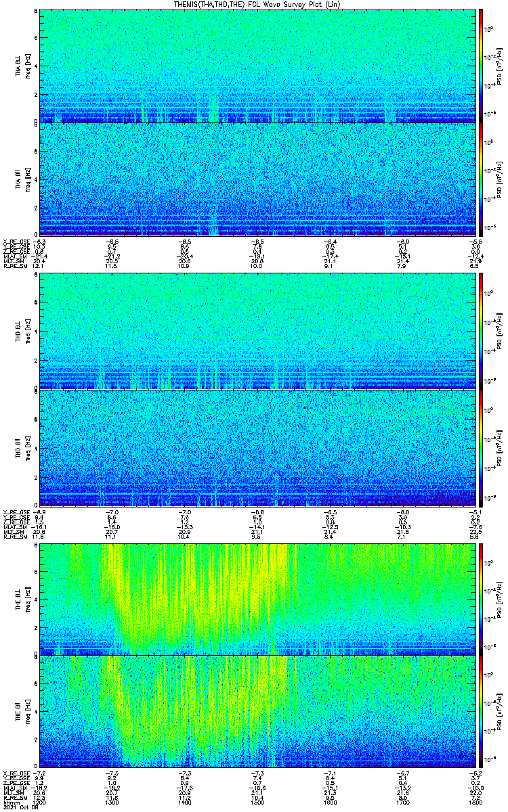Click the THE B-perpendicular spectrogram panel
This screenshot has width=508, height=812.
(x=258, y=599)
